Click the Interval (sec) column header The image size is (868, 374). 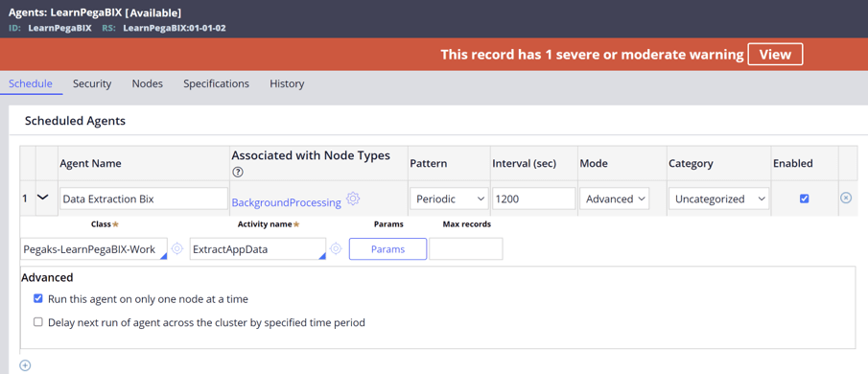coord(525,163)
